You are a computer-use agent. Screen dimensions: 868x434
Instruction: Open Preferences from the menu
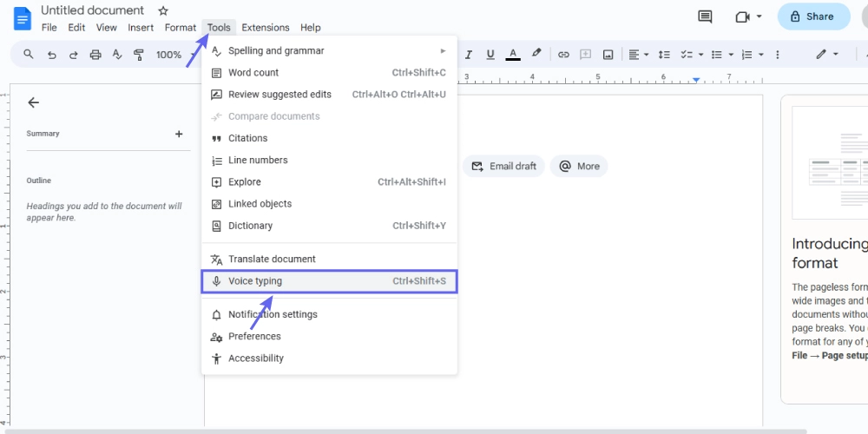pos(329,337)
